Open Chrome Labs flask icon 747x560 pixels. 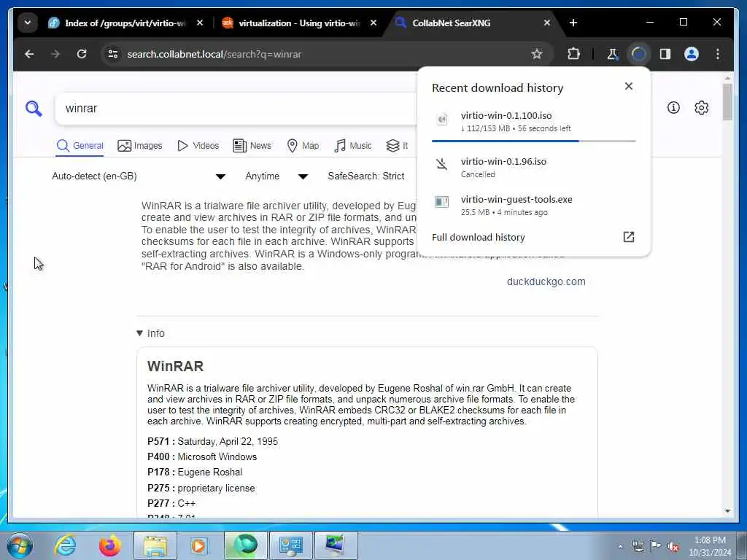[612, 54]
